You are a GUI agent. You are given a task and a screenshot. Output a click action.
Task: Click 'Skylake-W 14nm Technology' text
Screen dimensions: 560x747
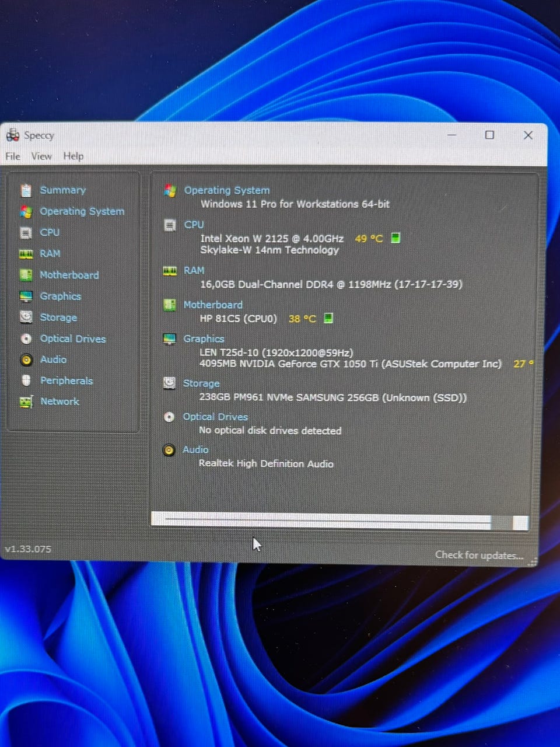click(269, 250)
